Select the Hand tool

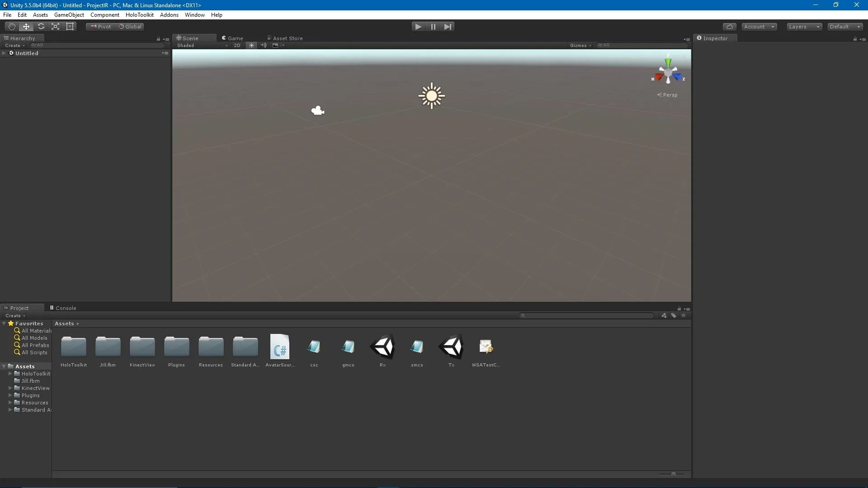tap(11, 27)
